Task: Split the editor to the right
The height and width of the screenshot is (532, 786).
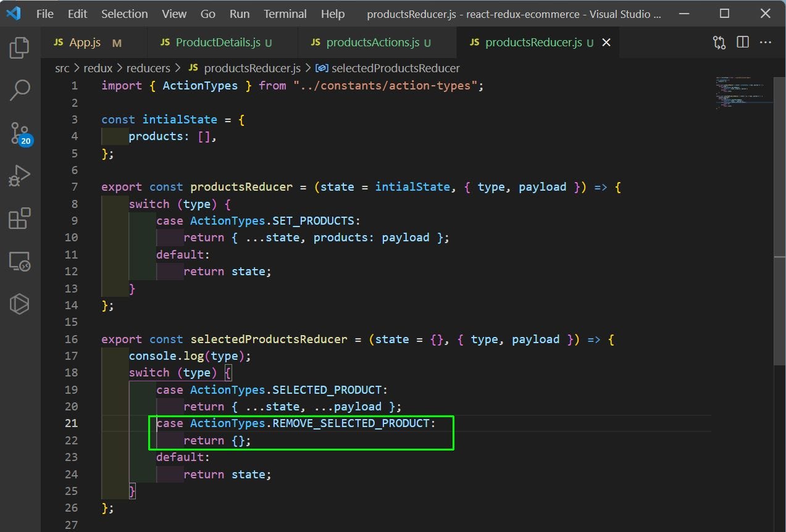Action: click(743, 42)
